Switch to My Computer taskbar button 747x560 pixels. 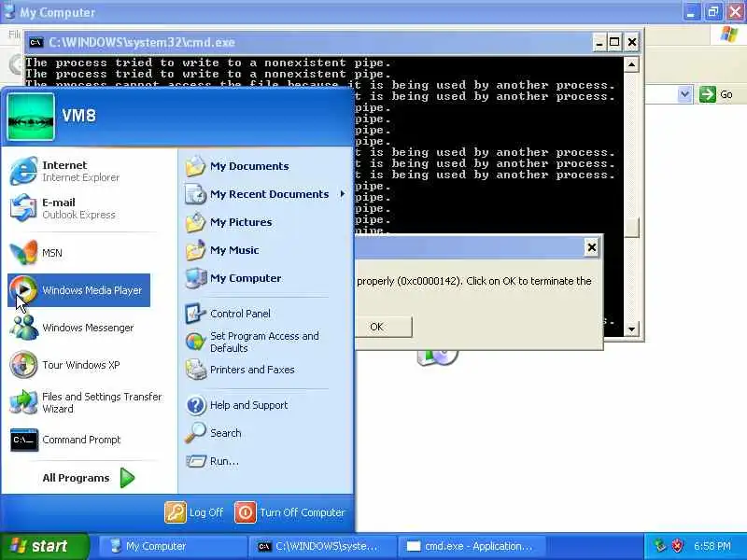click(172, 546)
